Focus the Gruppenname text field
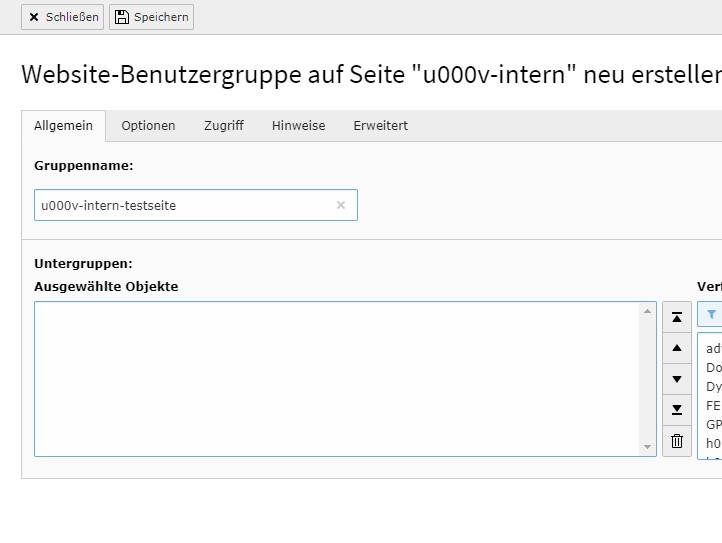Image resolution: width=722 pixels, height=543 pixels. click(185, 205)
